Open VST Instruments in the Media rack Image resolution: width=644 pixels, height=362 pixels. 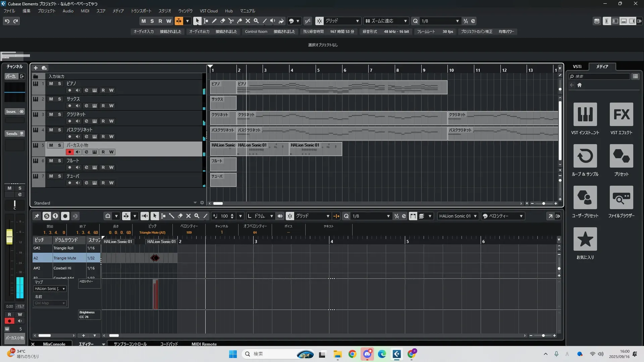(x=585, y=114)
